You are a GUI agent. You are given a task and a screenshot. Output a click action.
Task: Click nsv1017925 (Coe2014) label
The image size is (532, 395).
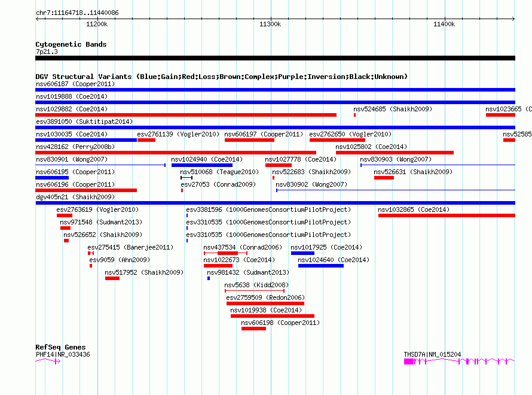(x=326, y=247)
